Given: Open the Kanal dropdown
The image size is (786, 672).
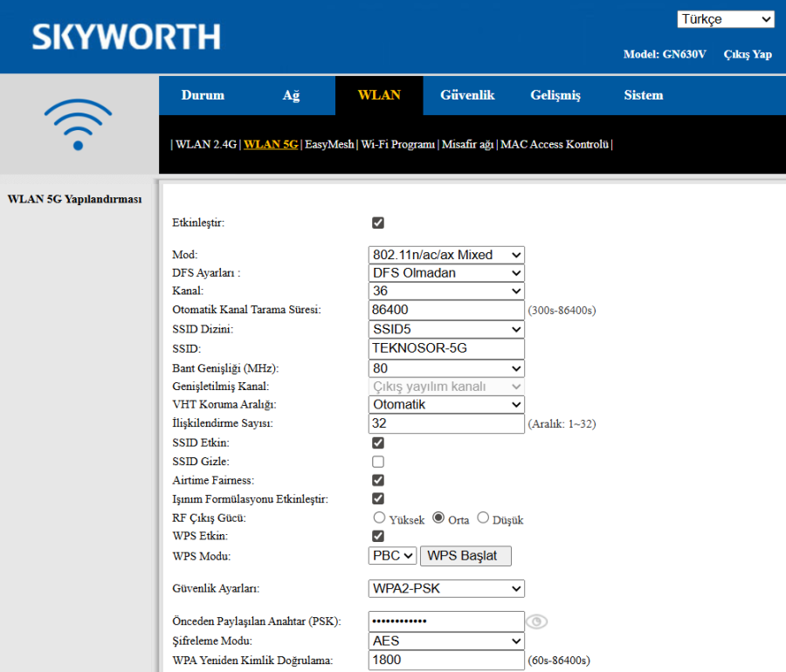Looking at the screenshot, I should [445, 291].
